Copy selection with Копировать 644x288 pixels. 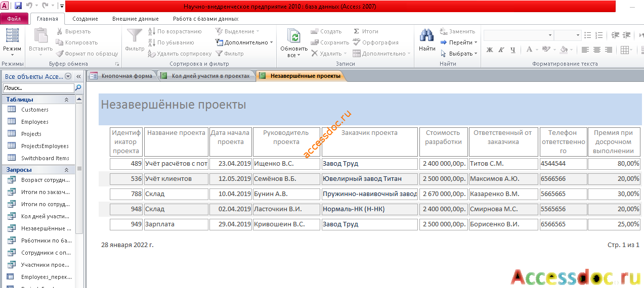tap(77, 42)
